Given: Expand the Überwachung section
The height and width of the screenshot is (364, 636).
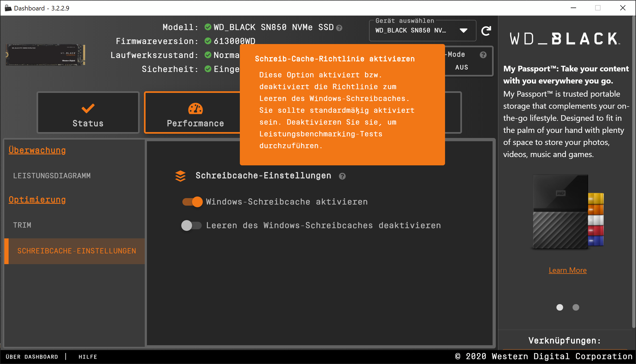Looking at the screenshot, I should pos(37,150).
